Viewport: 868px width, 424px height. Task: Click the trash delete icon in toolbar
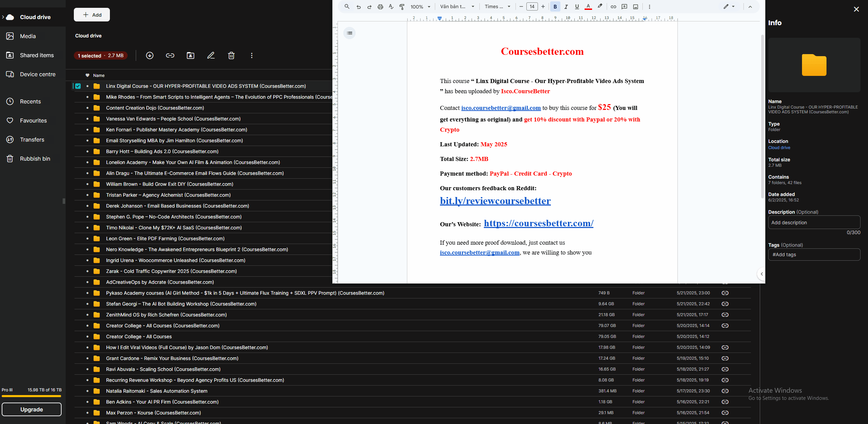[x=231, y=55]
